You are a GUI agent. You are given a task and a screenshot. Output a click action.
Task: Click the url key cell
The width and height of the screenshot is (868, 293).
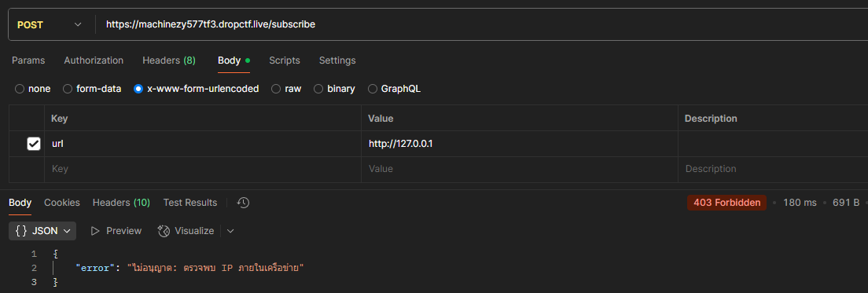(203, 144)
